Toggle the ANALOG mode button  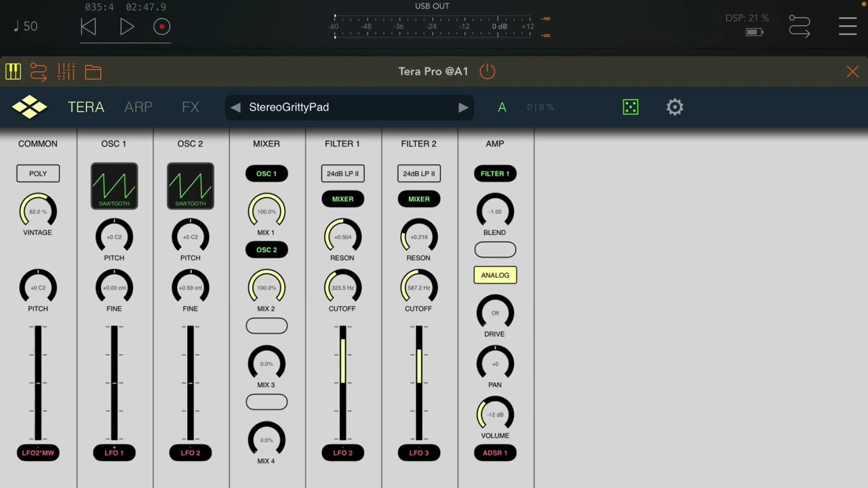coord(495,275)
